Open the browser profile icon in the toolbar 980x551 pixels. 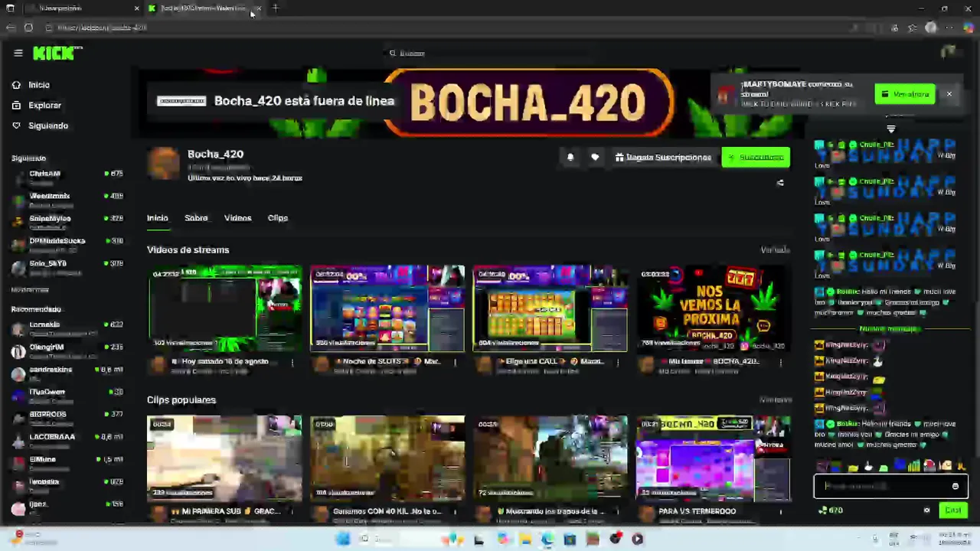(931, 28)
